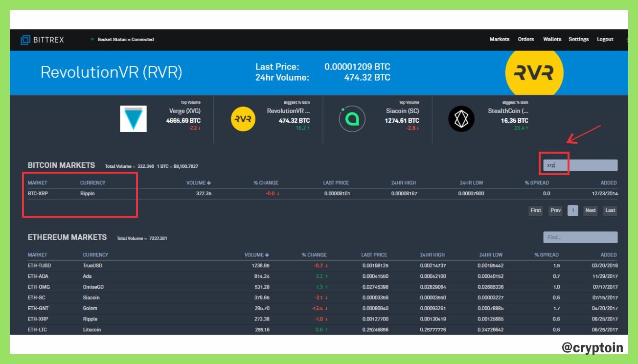
Task: Click OmiseGO currency name
Action: (93, 287)
